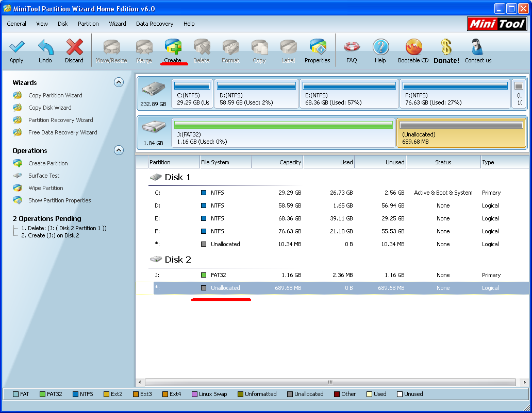Click the Create partition toolbar icon
The height and width of the screenshot is (413, 532).
[x=173, y=48]
